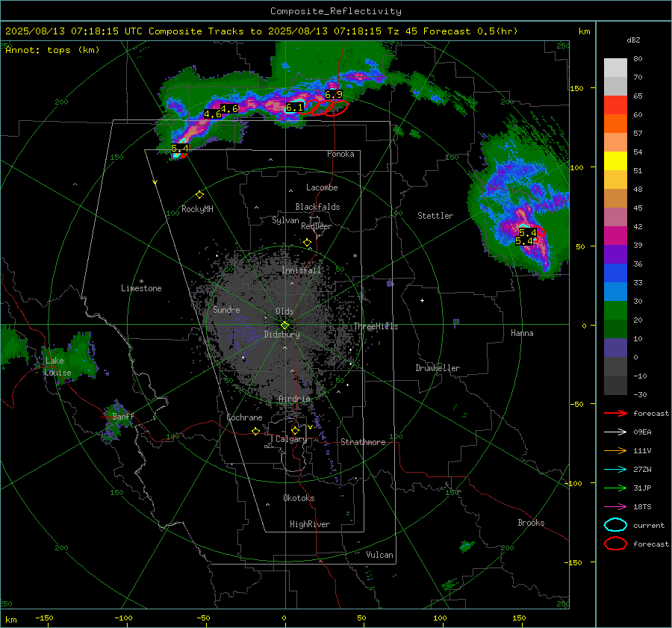Click the Lacombe city label
This screenshot has width=672, height=628.
322,187
